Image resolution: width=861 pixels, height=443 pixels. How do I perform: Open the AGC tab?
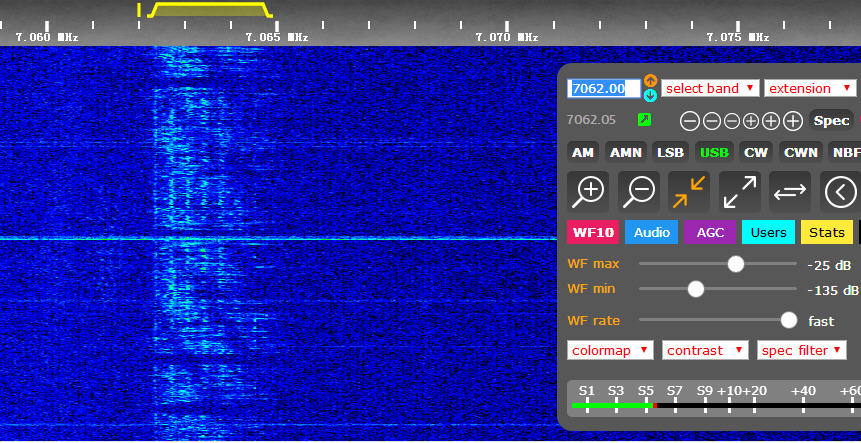coord(710,232)
